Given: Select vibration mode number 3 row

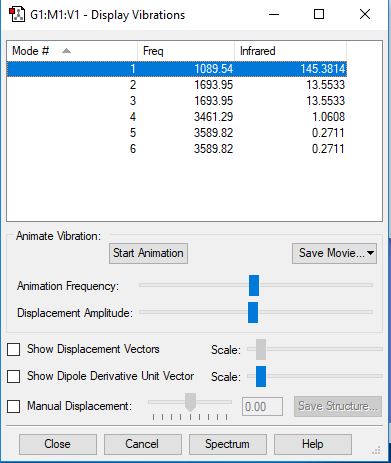Looking at the screenshot, I should point(177,101).
